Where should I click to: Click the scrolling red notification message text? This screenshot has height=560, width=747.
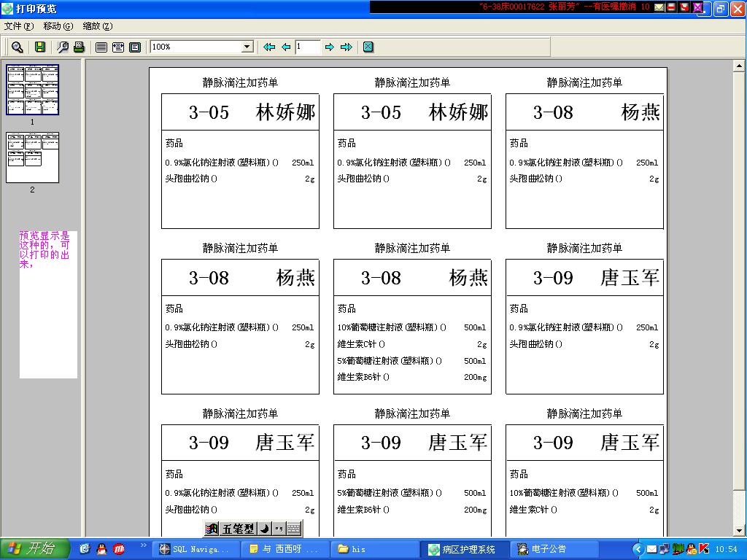(565, 7)
